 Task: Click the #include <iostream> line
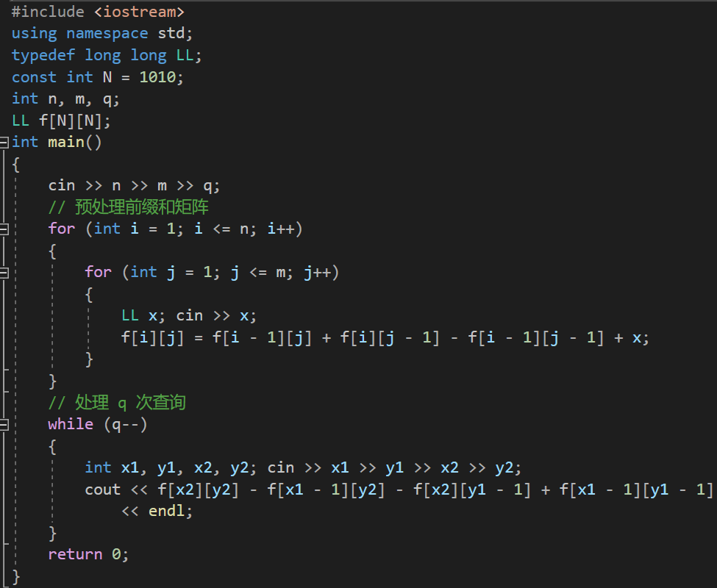(98, 12)
